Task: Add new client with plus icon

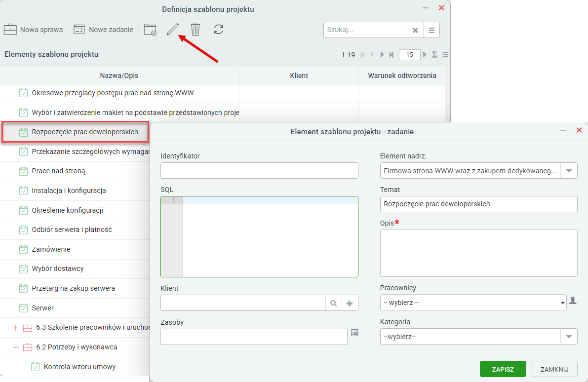Action: point(350,303)
